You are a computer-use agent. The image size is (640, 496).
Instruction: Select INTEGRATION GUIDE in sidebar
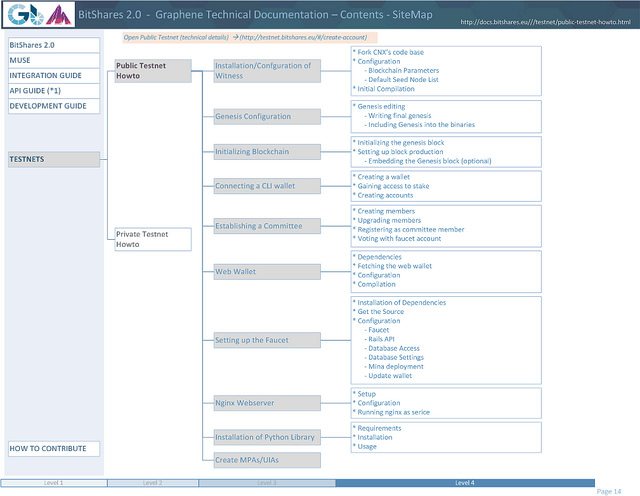(x=53, y=76)
